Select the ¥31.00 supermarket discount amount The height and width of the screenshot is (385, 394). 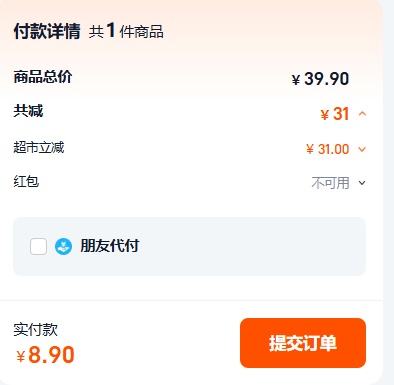[x=328, y=149]
